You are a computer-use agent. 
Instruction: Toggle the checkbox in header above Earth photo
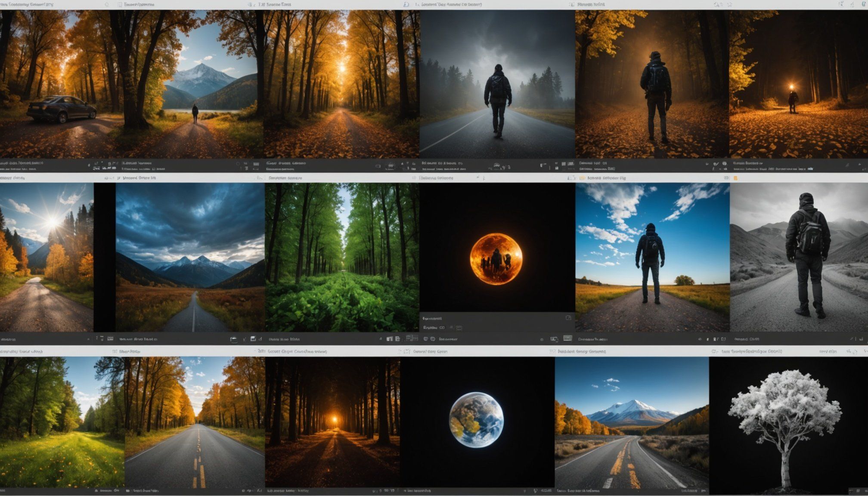coord(407,351)
